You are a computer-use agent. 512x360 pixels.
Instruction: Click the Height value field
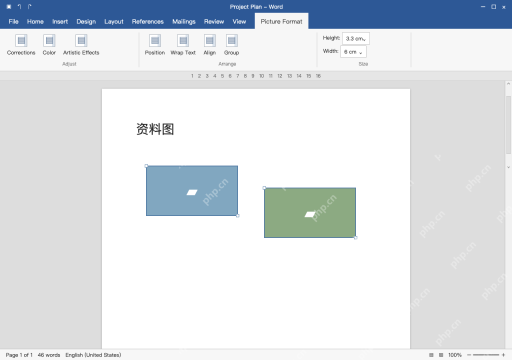pos(356,39)
